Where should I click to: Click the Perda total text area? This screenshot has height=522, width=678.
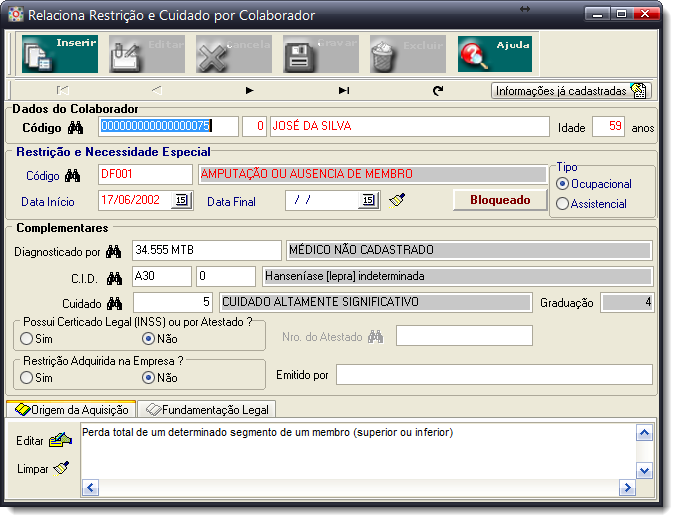[358, 451]
